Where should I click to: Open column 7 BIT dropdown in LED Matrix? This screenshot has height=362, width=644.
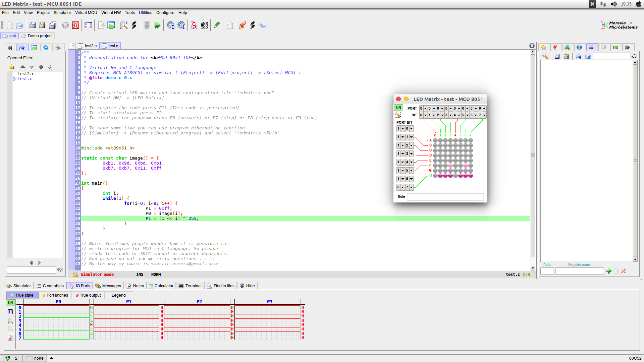pos(484,115)
